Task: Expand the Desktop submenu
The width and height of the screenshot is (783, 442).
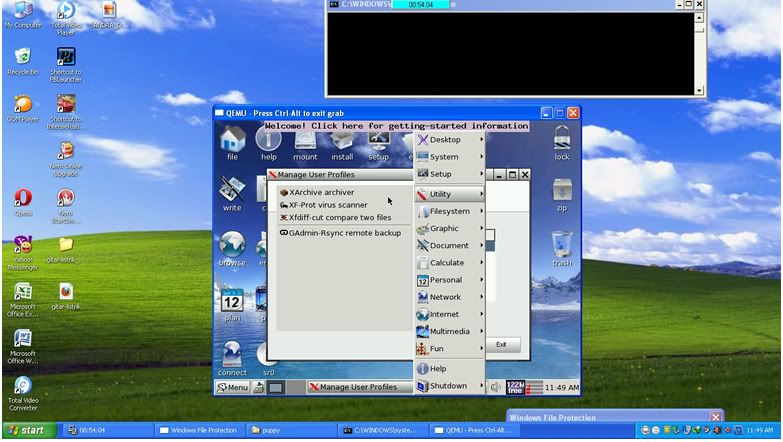Action: click(x=450, y=140)
